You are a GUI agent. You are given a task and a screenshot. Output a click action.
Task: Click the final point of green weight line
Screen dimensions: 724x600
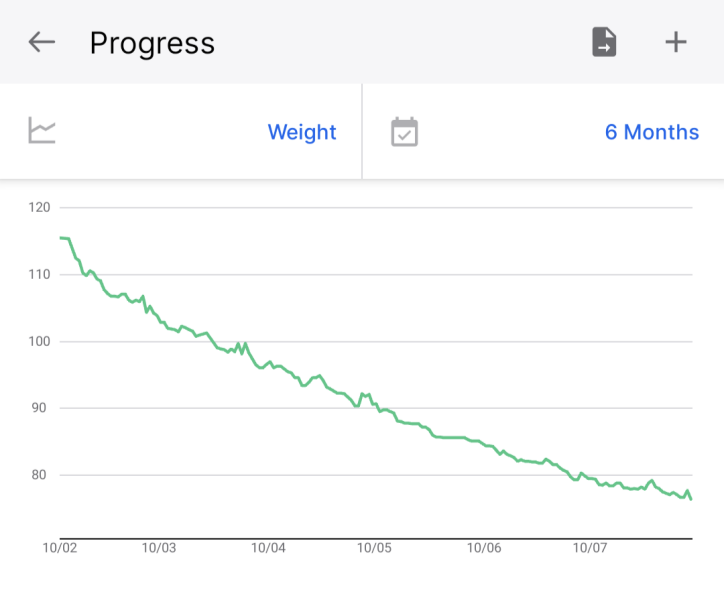[691, 498]
